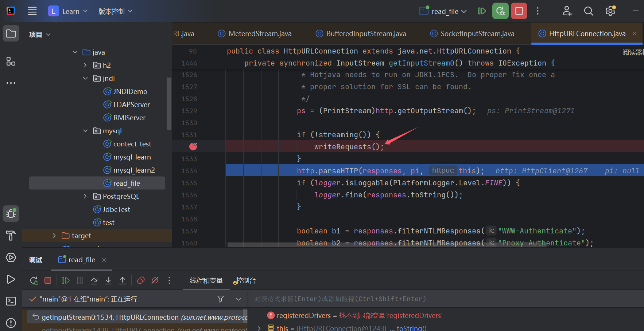The width and height of the screenshot is (644, 331).
Task: Stop the running program with red square
Action: (519, 11)
